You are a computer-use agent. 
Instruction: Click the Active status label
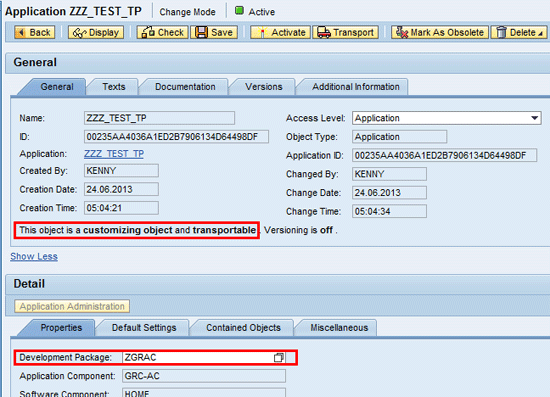262,12
